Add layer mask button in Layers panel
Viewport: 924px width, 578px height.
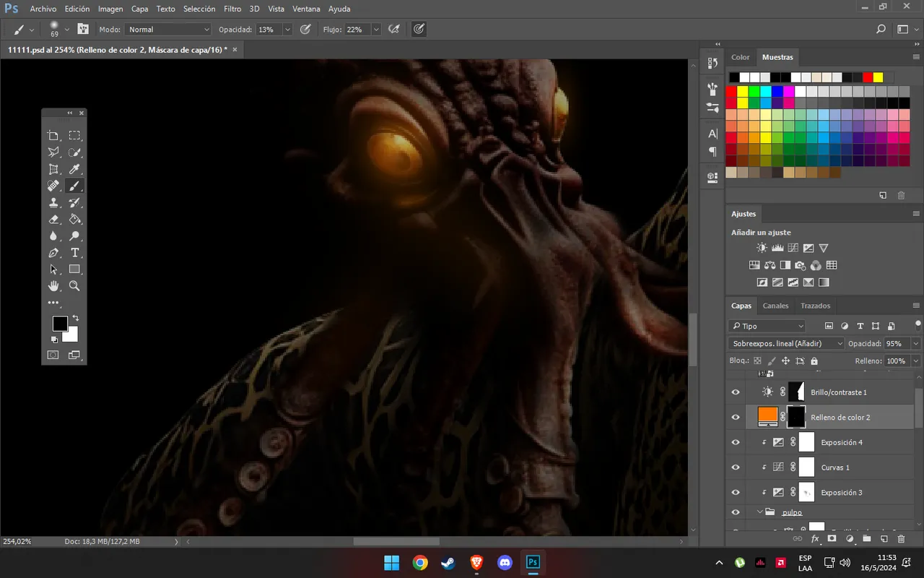(832, 539)
